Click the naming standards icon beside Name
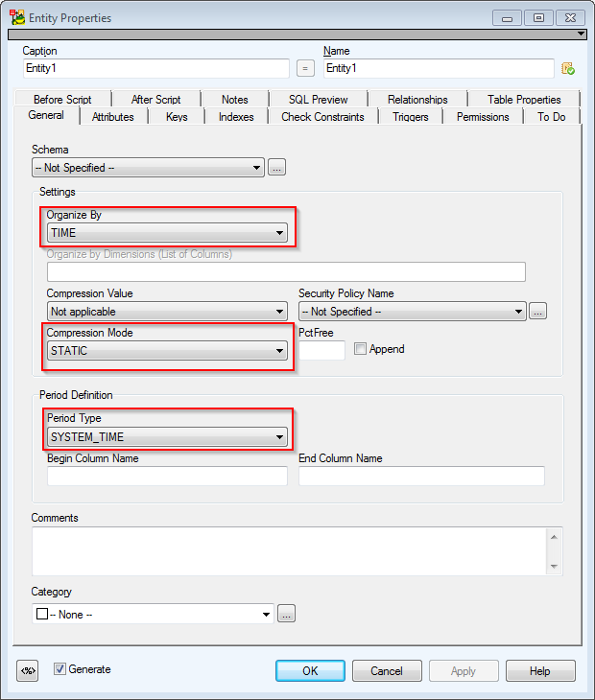The image size is (595, 700). point(567,68)
